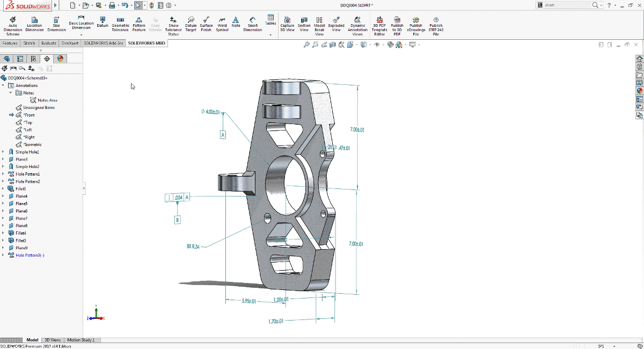Open the Evaluate tab
Screen dimensions: 644x349
click(x=49, y=43)
